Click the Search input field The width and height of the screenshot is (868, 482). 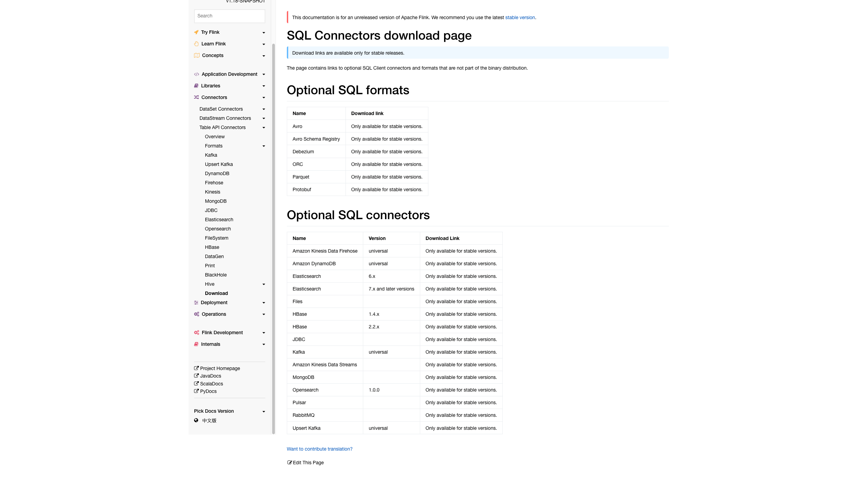click(230, 16)
